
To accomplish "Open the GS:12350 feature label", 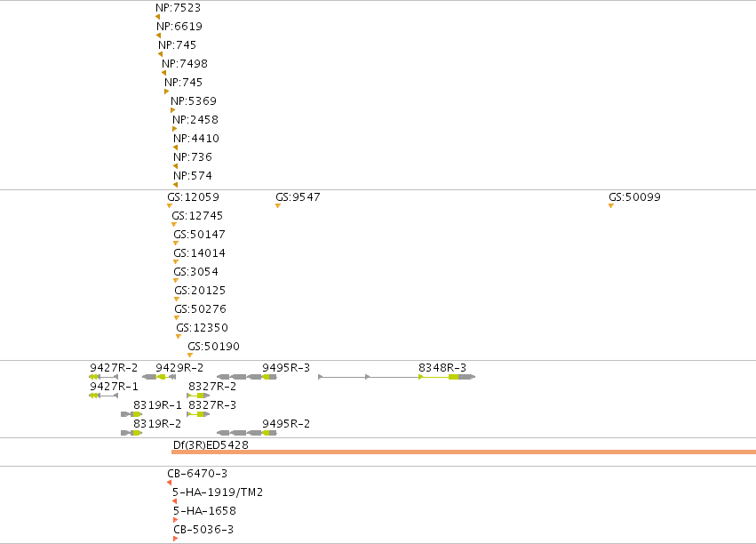I will [202, 328].
